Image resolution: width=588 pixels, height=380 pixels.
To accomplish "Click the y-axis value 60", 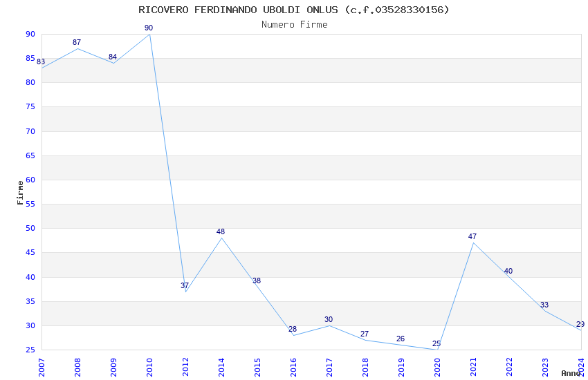I will pyautogui.click(x=30, y=180).
